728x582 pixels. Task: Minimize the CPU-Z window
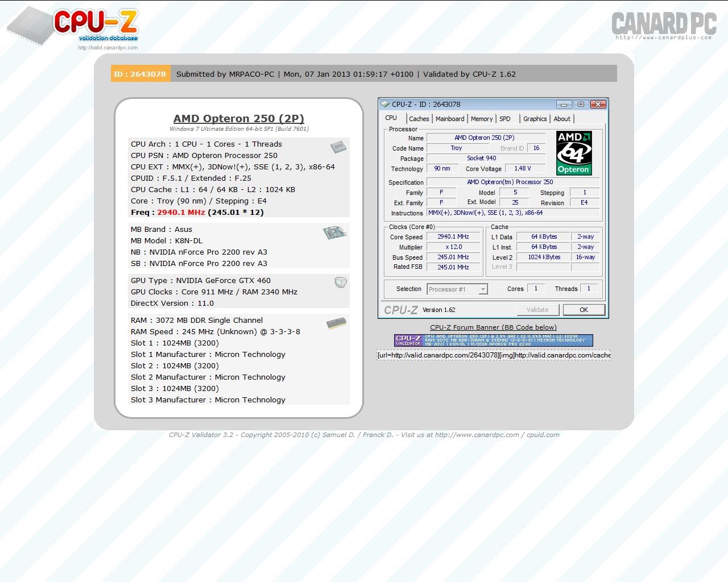coord(564,105)
